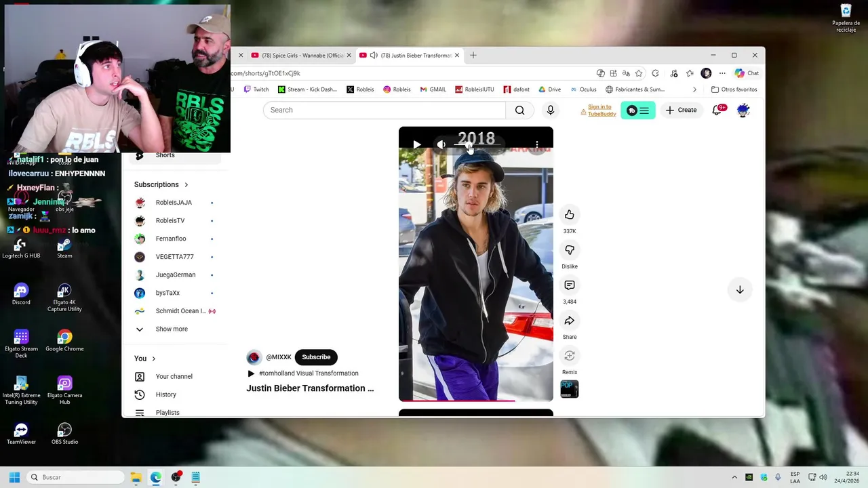This screenshot has height=488, width=868.
Task: Open browser profile avatar
Action: click(x=706, y=73)
